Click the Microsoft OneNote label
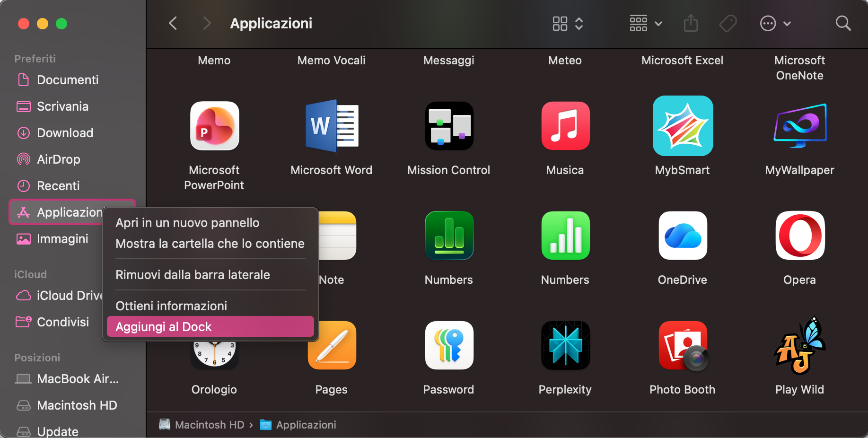The width and height of the screenshot is (868, 438). (800, 68)
